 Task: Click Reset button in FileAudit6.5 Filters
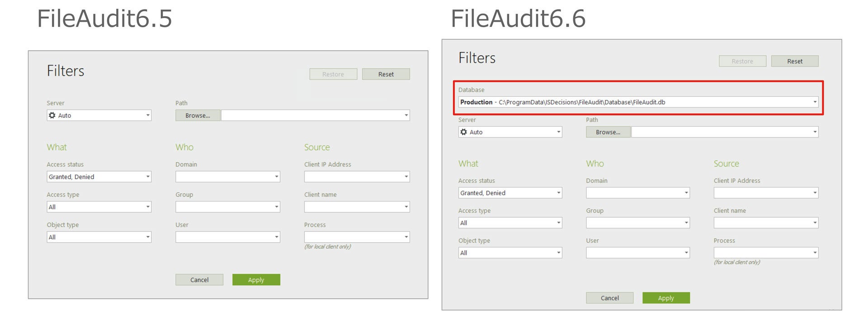(x=386, y=74)
